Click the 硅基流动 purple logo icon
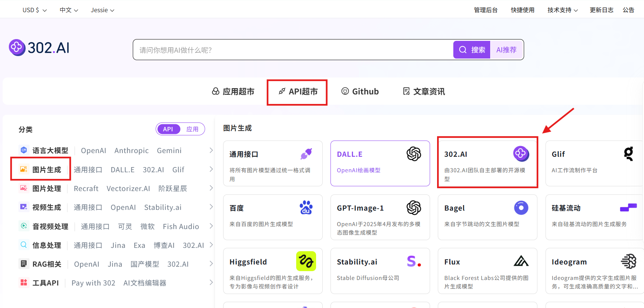Viewport: 644px width, 308px height. 629,208
